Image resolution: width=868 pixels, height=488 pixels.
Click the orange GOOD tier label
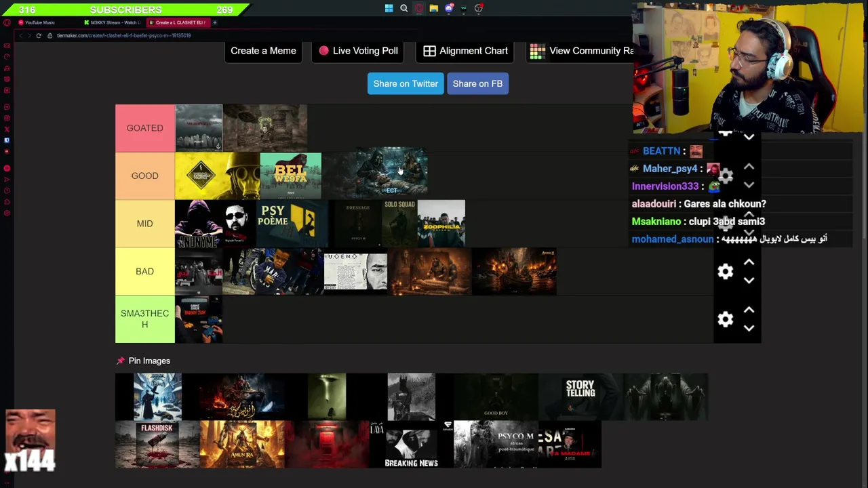(144, 176)
